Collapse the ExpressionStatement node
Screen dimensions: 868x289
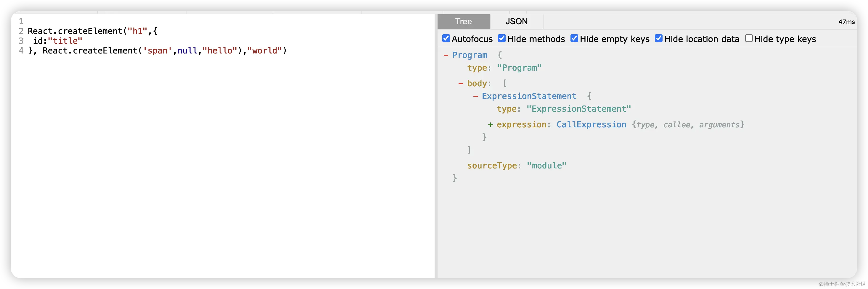(475, 96)
